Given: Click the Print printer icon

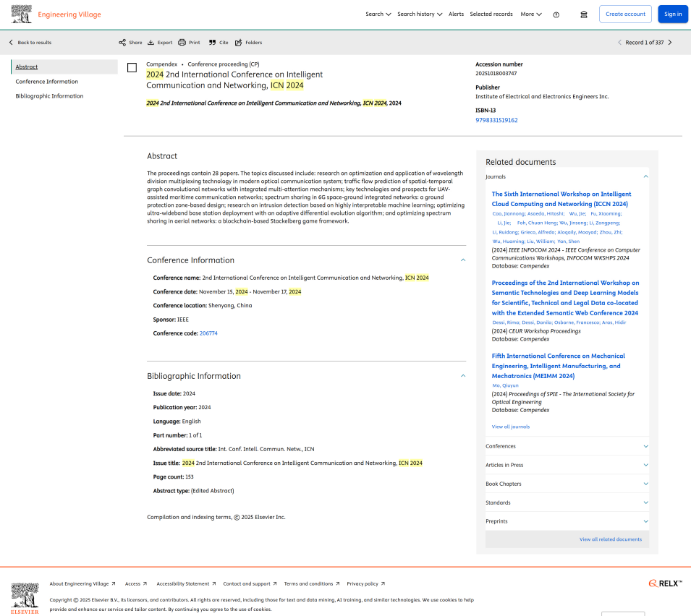Looking at the screenshot, I should 182,42.
